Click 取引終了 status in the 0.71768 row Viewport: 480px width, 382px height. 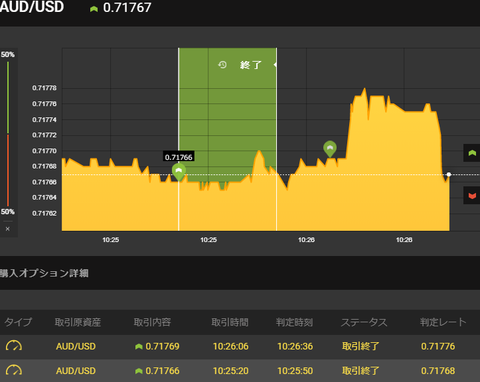pos(361,370)
